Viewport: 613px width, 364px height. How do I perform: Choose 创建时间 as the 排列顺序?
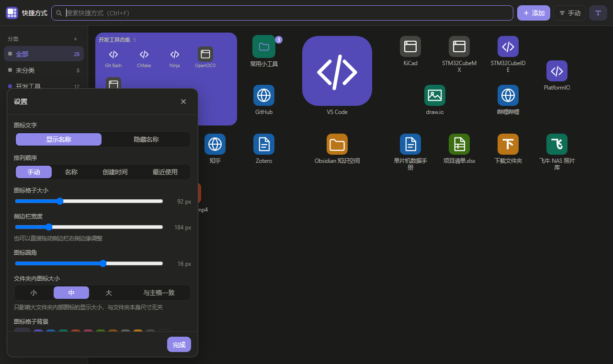(x=115, y=172)
